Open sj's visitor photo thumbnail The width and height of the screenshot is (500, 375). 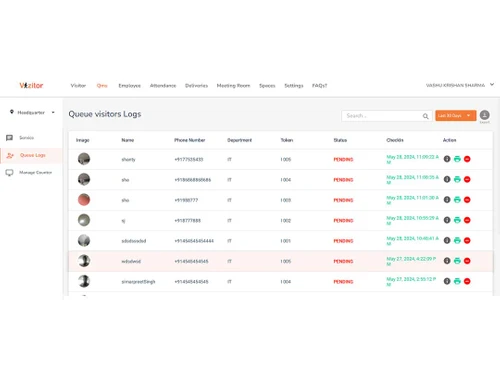pyautogui.click(x=84, y=220)
